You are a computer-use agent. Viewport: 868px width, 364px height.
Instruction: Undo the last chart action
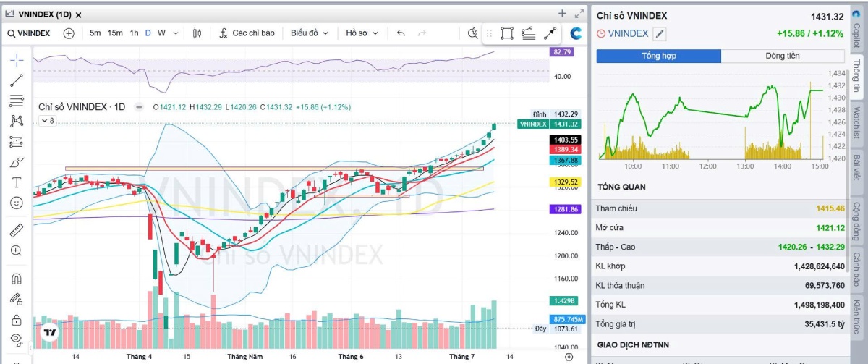(401, 33)
